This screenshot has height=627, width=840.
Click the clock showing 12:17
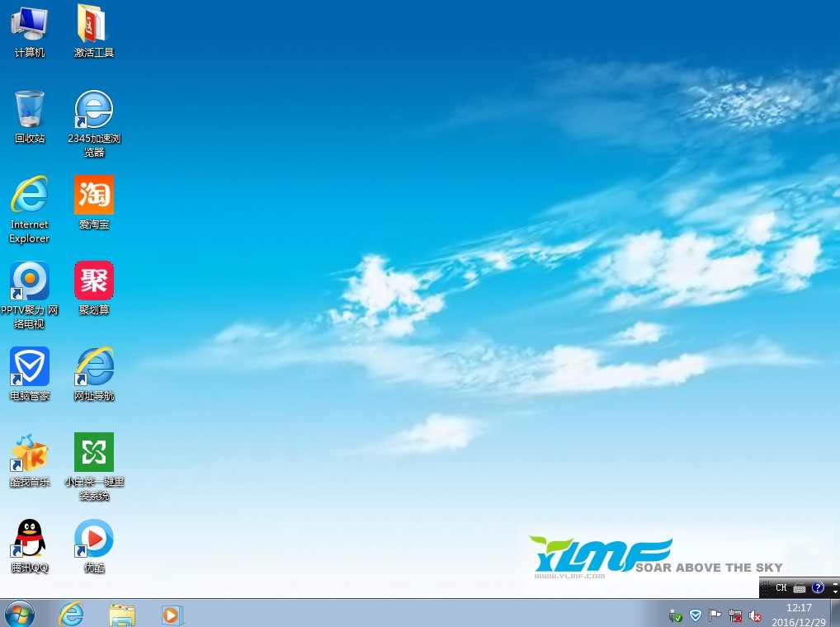pos(798,607)
